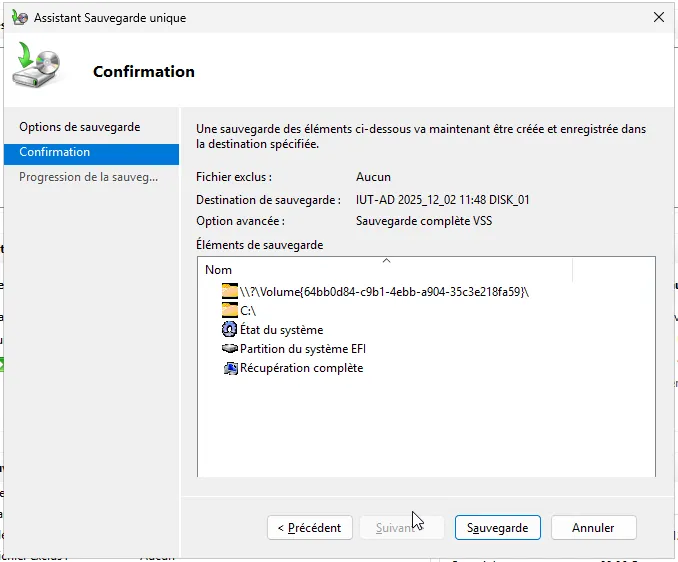Click the folder icon beside the Volume{64bb0d84 entry
The width and height of the screenshot is (678, 562).
pyautogui.click(x=231, y=291)
